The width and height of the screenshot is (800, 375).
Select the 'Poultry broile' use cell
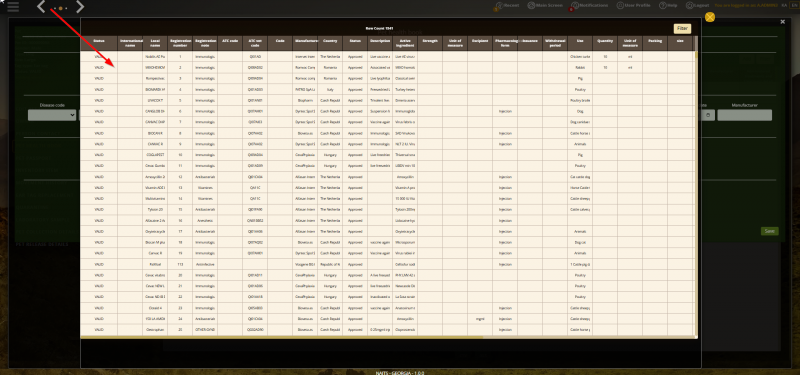coord(580,101)
